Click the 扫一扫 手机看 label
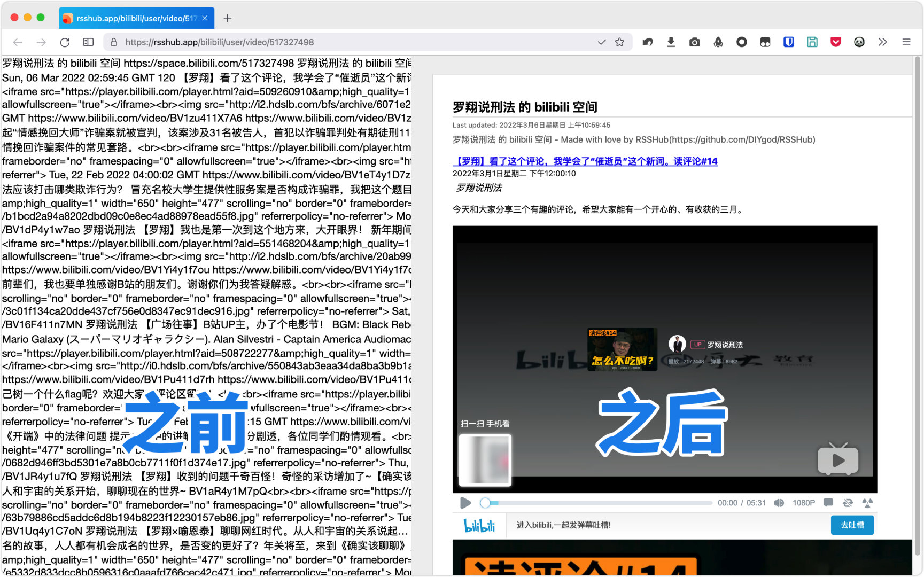 [485, 423]
